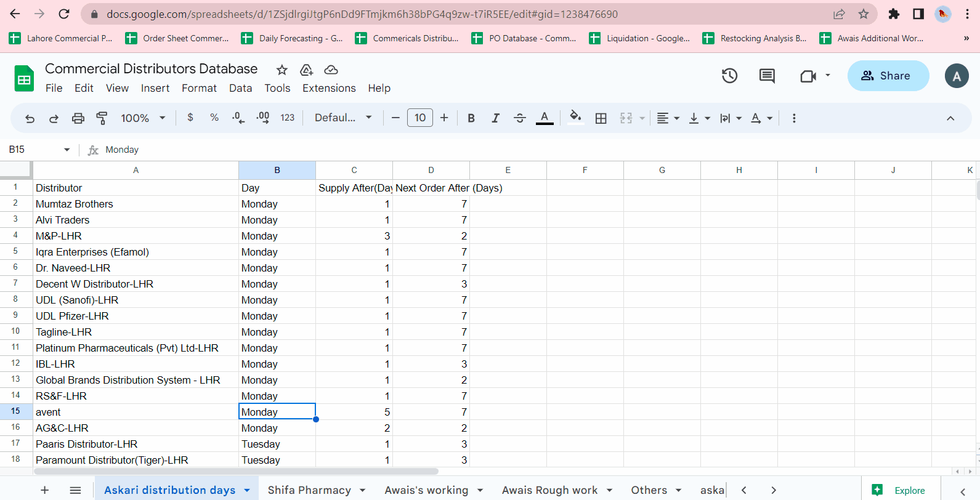Expand the merge cells dropdown arrow

coord(642,118)
